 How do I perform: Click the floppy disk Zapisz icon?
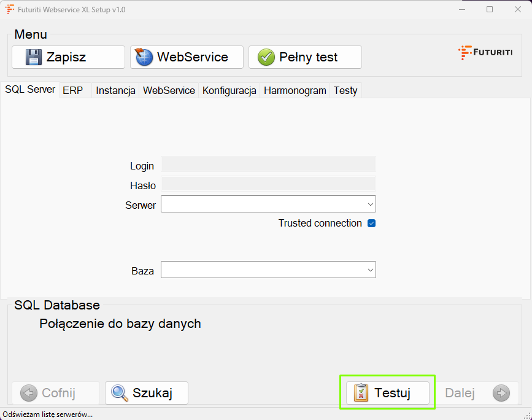(x=33, y=57)
